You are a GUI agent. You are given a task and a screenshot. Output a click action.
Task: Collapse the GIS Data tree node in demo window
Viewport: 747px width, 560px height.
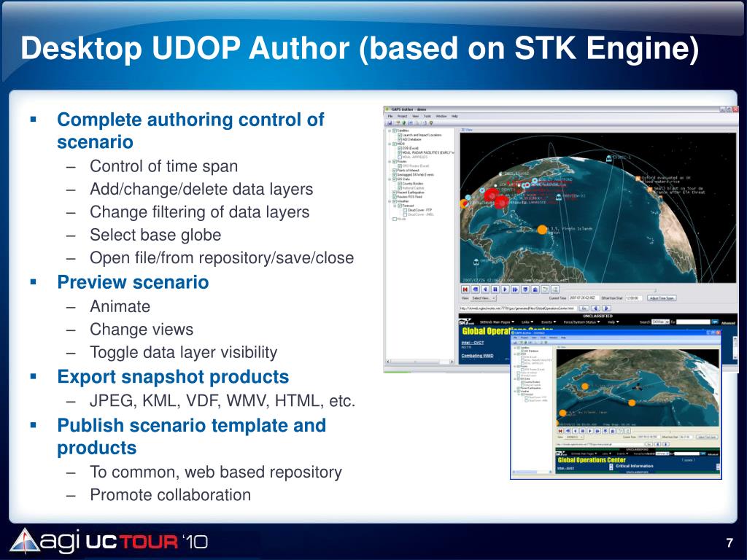pyautogui.click(x=390, y=179)
